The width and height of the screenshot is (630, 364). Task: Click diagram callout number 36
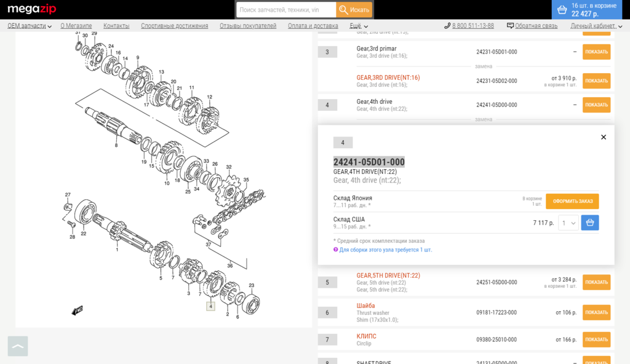(230, 266)
